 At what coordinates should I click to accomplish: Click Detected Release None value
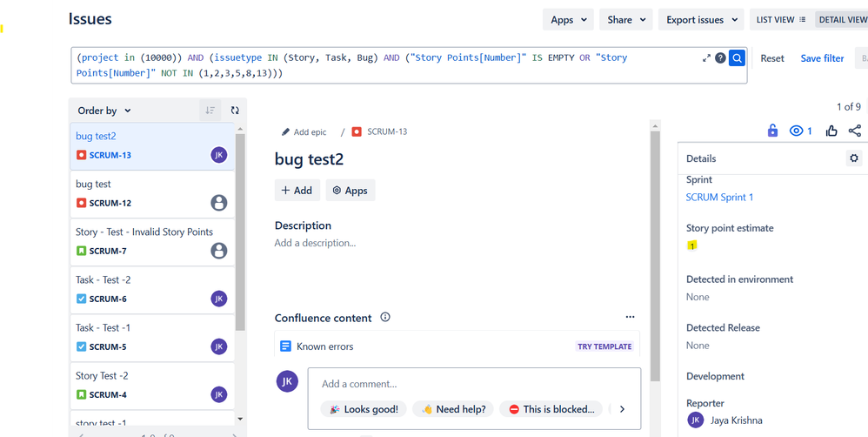pos(698,345)
